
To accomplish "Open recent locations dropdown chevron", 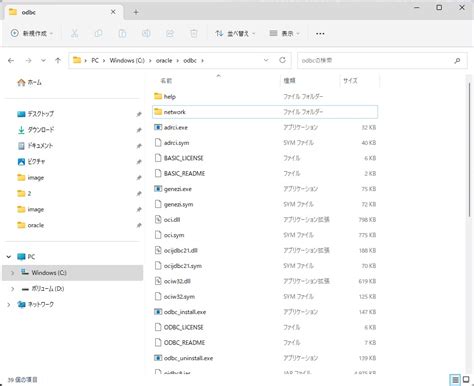I will tap(43, 60).
